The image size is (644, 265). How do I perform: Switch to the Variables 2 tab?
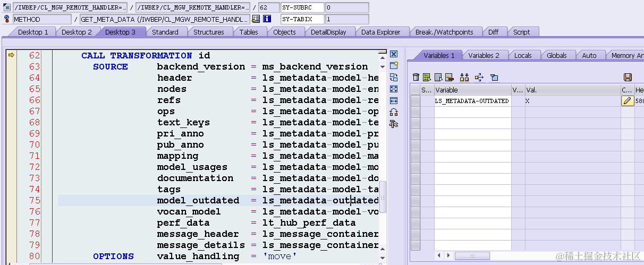click(484, 55)
